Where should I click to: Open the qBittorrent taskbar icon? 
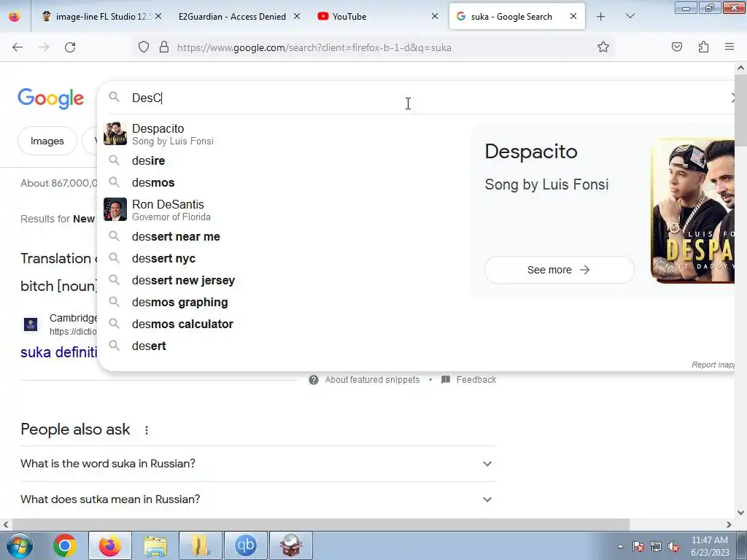coord(246,545)
